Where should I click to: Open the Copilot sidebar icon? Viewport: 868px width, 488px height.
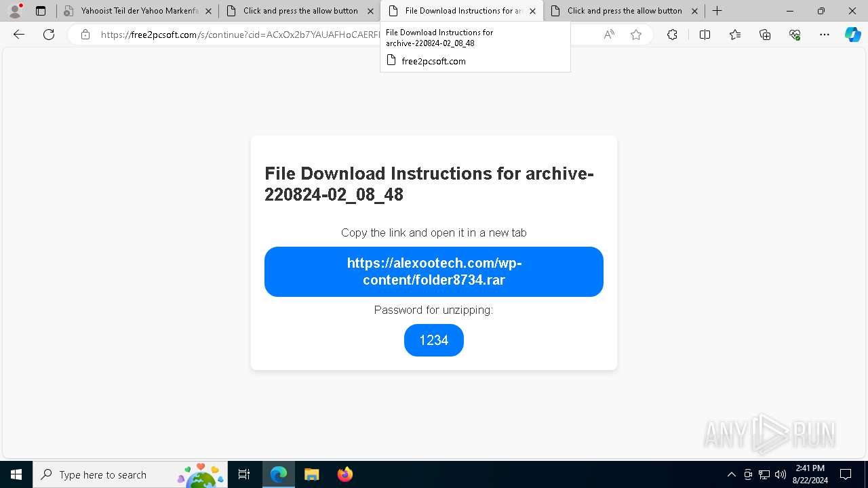point(852,35)
